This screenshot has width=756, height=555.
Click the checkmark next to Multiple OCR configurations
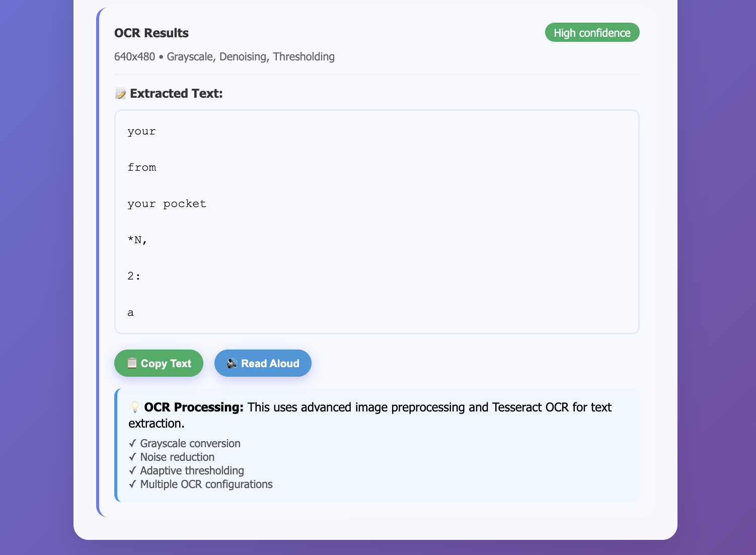click(132, 484)
